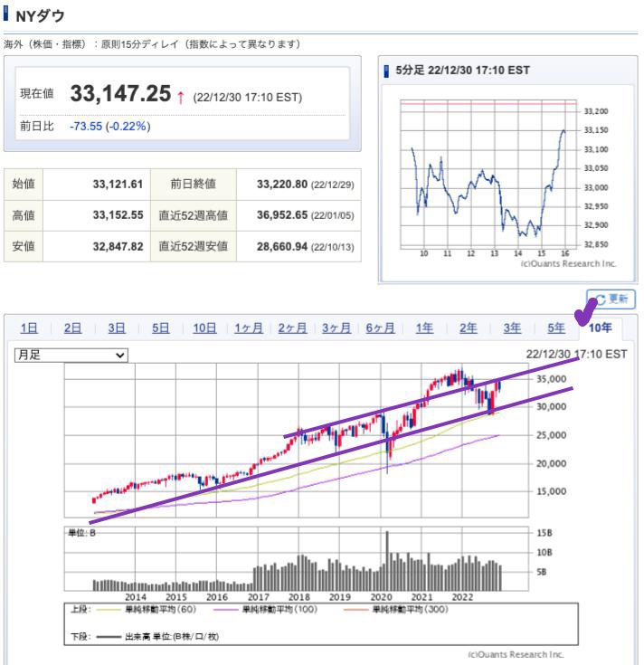Open the 6ヶ月 chart range

(x=380, y=328)
